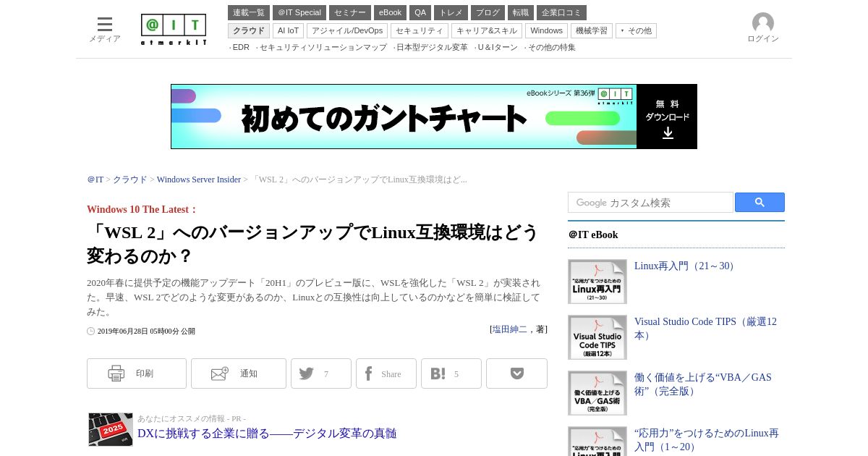
Task: Open Visual Studio Code TIPS（厳選12本）link
Action: tap(706, 329)
